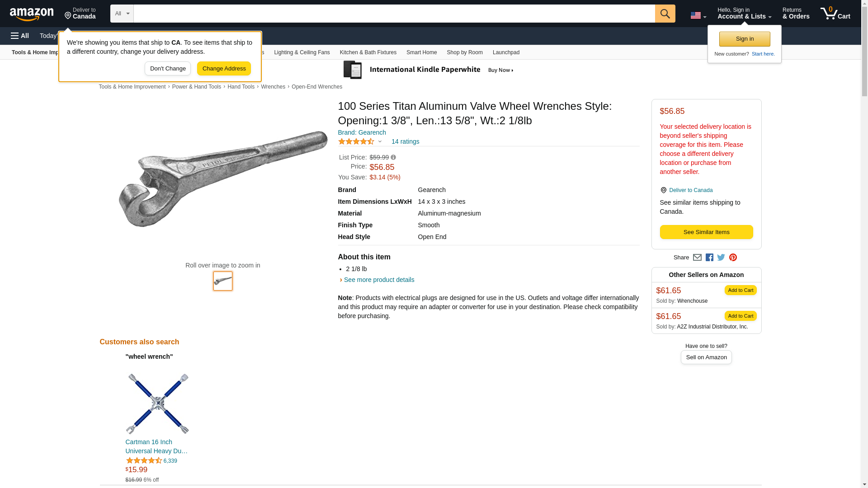The height and width of the screenshot is (488, 868).
Task: Click into the search input field
Action: click(394, 14)
